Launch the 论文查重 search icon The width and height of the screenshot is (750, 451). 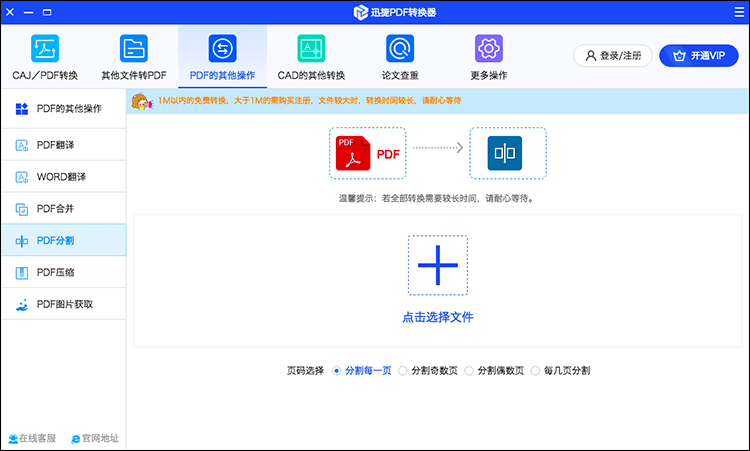point(400,48)
